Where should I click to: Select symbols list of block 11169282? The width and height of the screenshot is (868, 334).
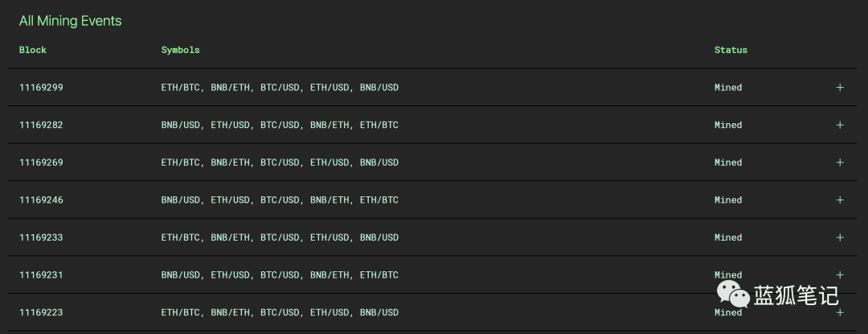(x=280, y=126)
